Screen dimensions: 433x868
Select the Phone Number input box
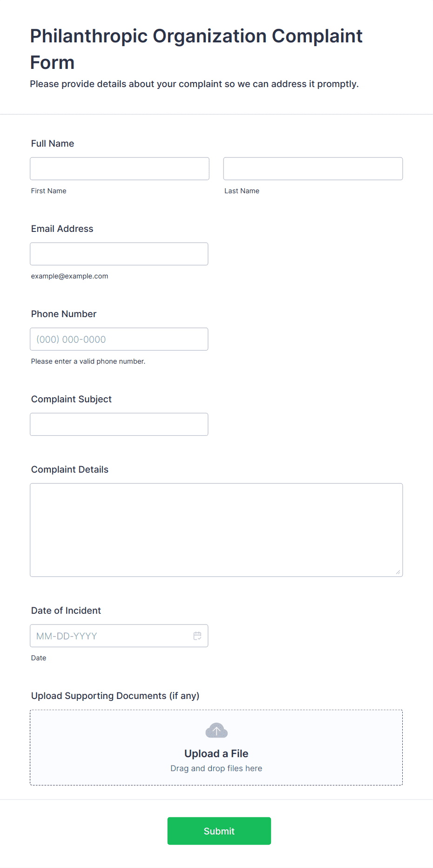119,339
